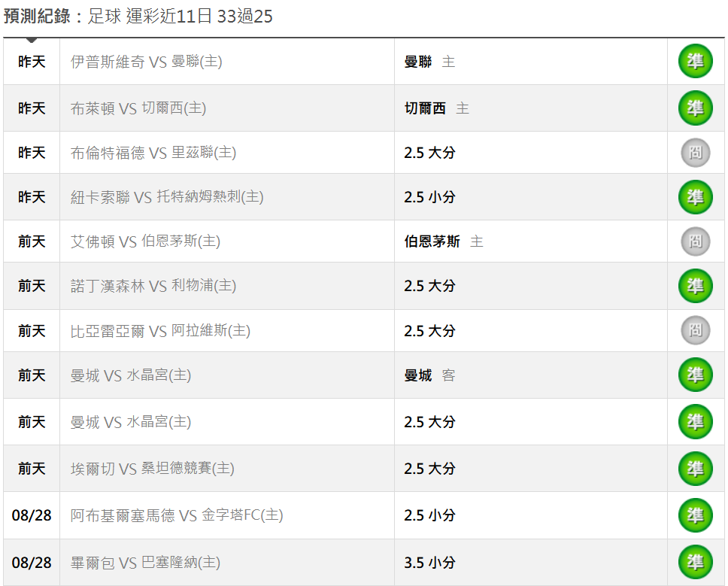
Task: Select prediction text 曼城 客
Action: 429,375
